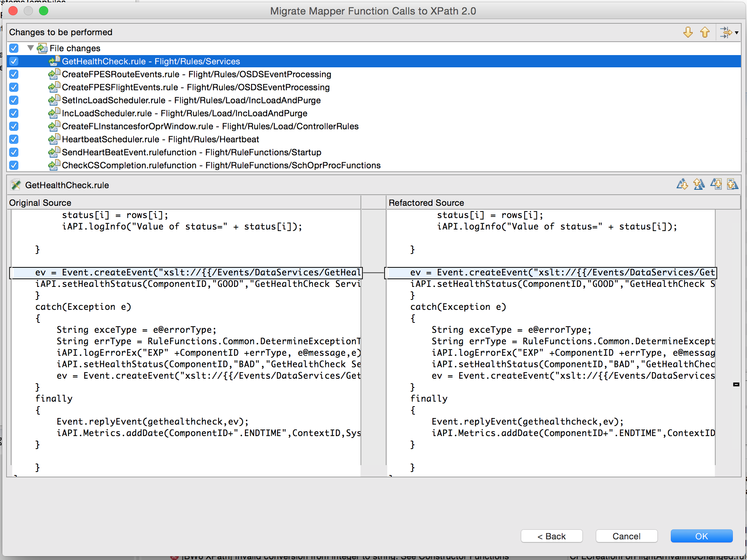Click the Cancel button
The height and width of the screenshot is (560, 747).
[626, 536]
